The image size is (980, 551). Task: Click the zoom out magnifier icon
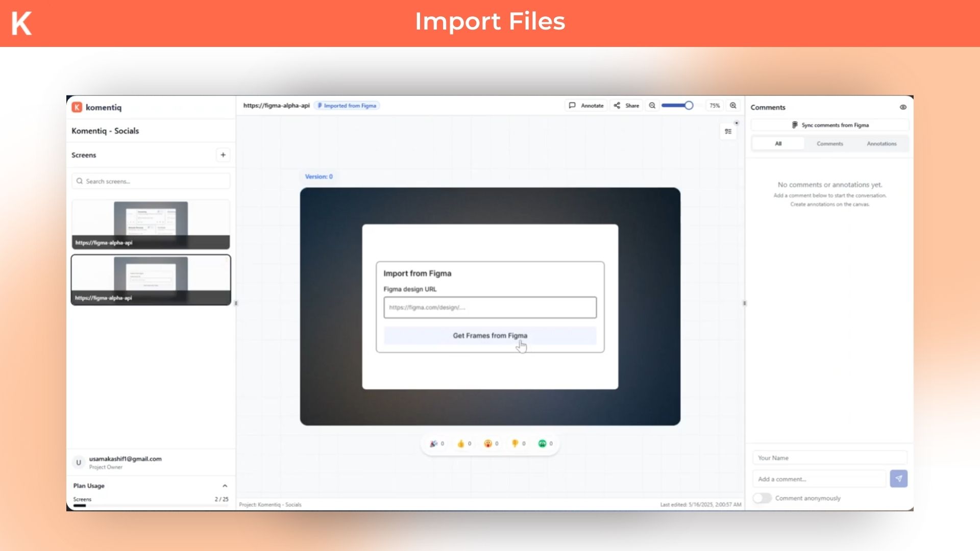[x=652, y=106]
